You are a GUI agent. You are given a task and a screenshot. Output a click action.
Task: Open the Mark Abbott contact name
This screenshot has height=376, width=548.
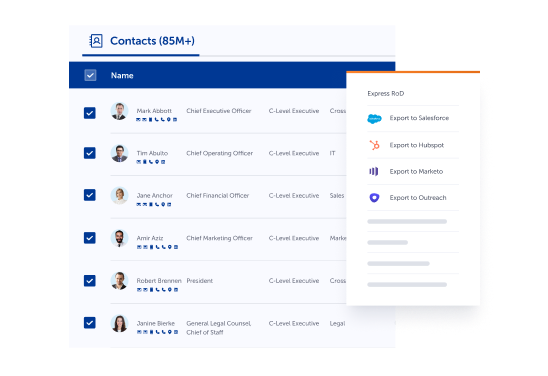[x=154, y=111]
